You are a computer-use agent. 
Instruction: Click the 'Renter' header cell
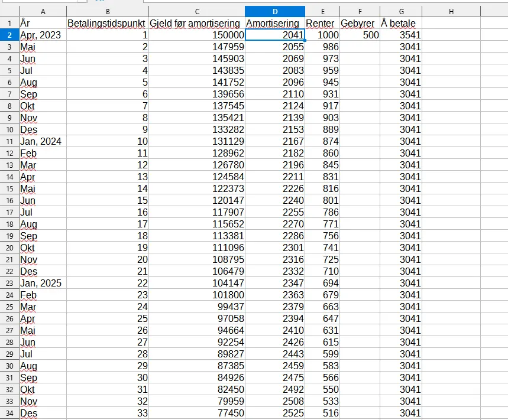pos(323,23)
